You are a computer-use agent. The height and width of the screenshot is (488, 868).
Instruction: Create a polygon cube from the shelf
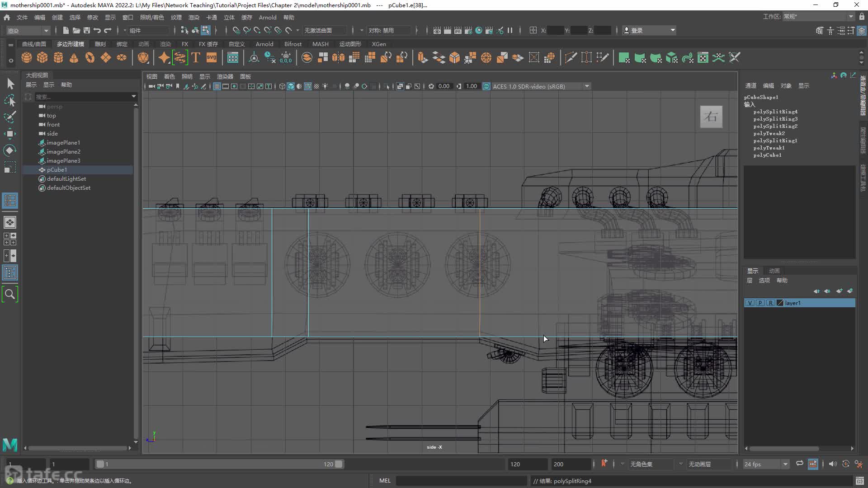click(42, 58)
